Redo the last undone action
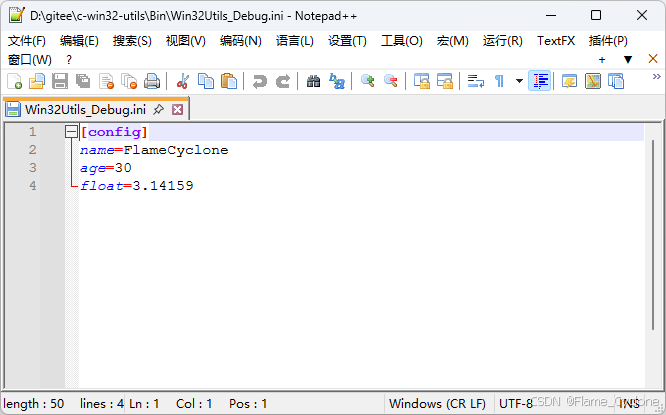This screenshot has width=666, height=415. tap(283, 81)
